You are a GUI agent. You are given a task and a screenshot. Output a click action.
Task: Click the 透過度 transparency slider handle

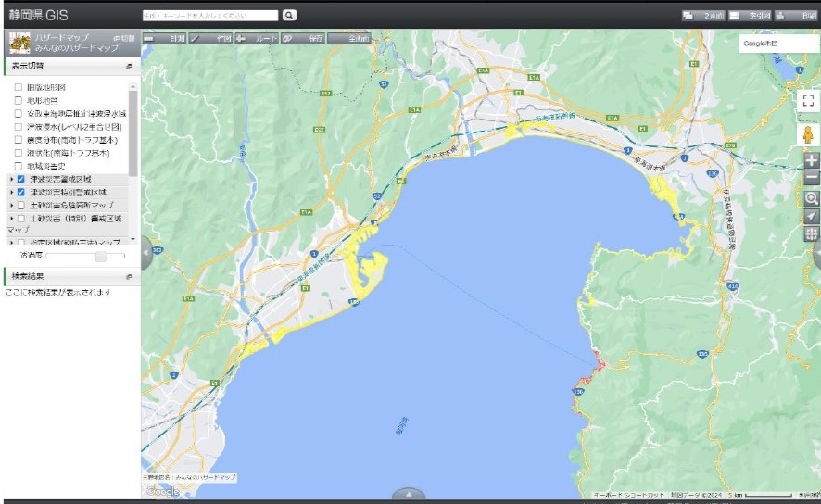(x=101, y=256)
